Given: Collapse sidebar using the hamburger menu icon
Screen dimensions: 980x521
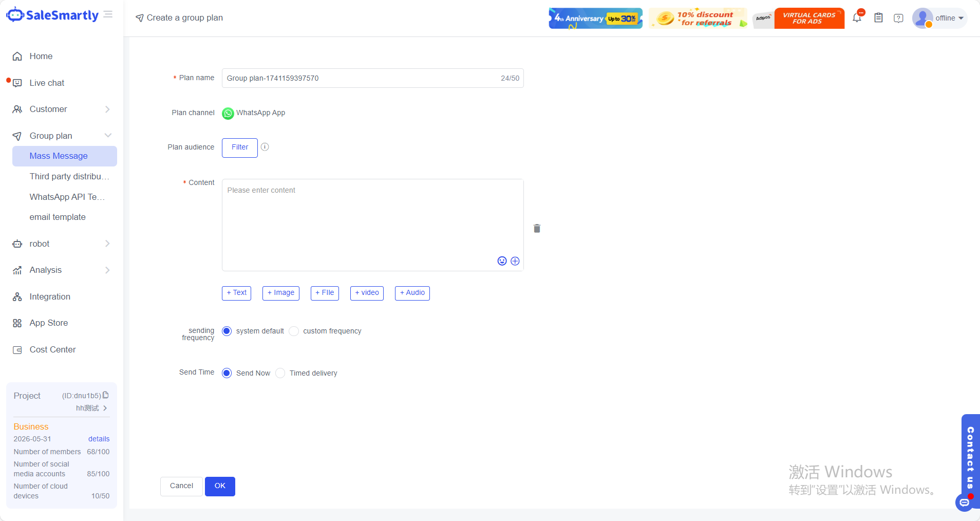Looking at the screenshot, I should click(x=108, y=14).
